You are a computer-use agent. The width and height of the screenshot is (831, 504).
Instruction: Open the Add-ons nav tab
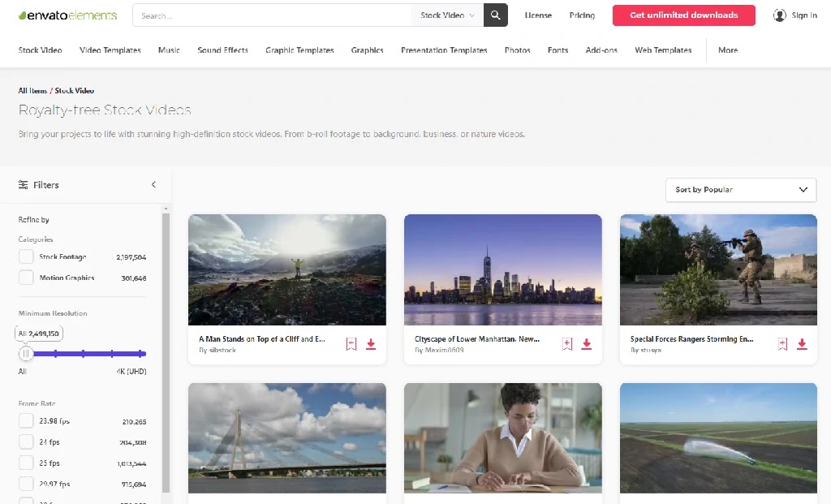(x=601, y=50)
